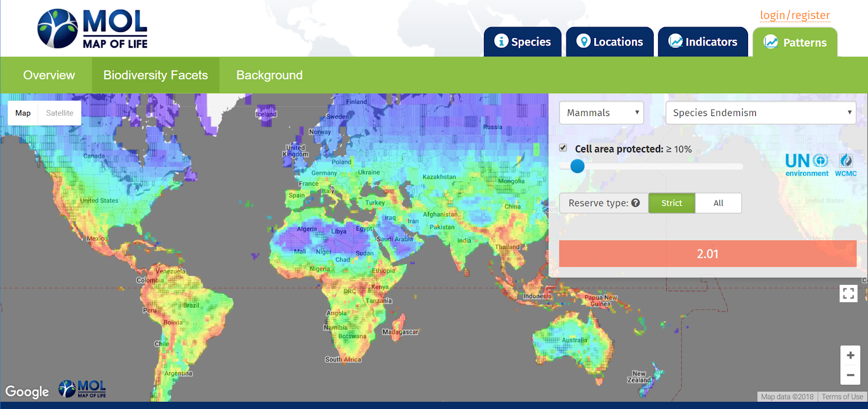868x409 pixels.
Task: Click the Madagascar label on the map
Action: (x=400, y=332)
